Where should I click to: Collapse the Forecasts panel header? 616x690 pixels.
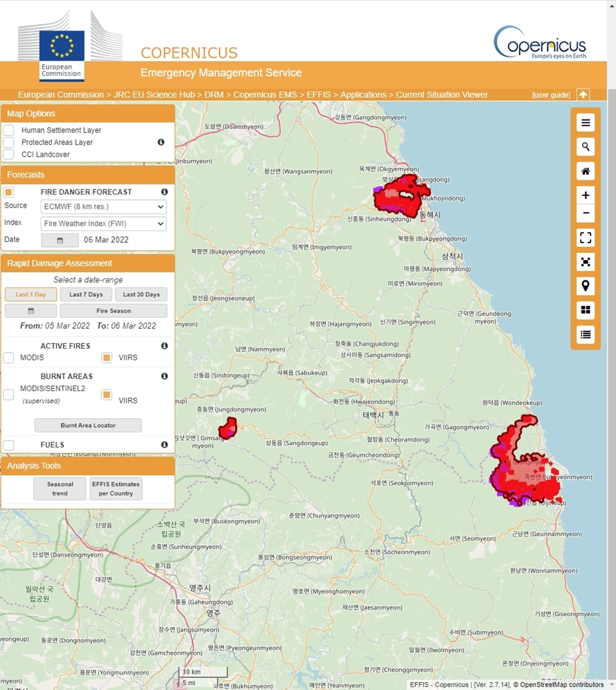pos(88,175)
